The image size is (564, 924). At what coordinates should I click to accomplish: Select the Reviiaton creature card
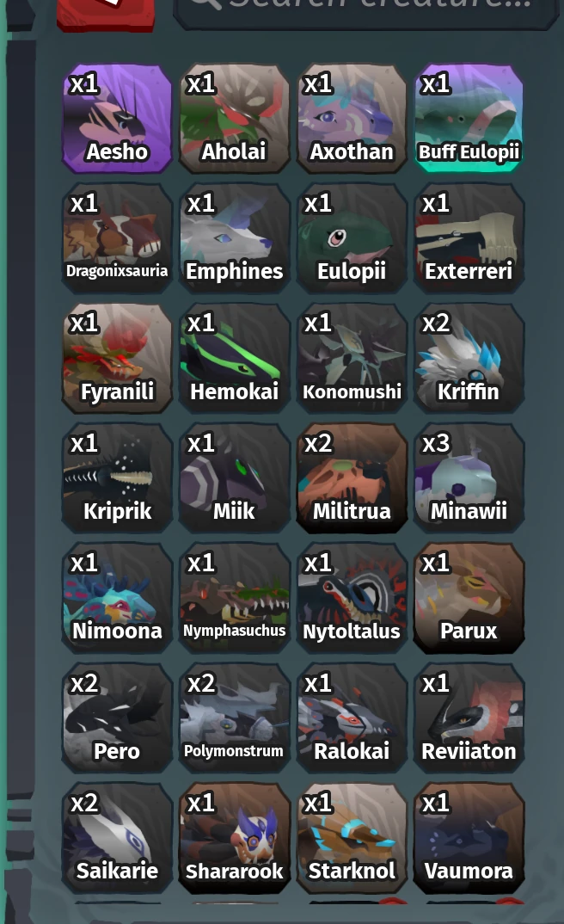(x=469, y=718)
